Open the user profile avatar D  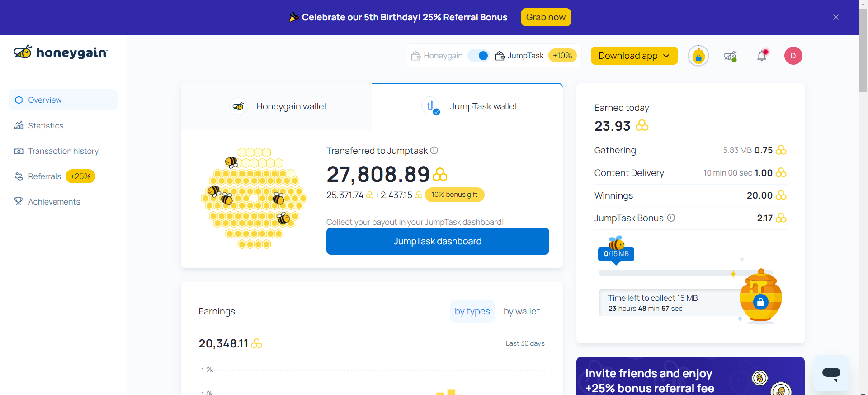click(793, 56)
